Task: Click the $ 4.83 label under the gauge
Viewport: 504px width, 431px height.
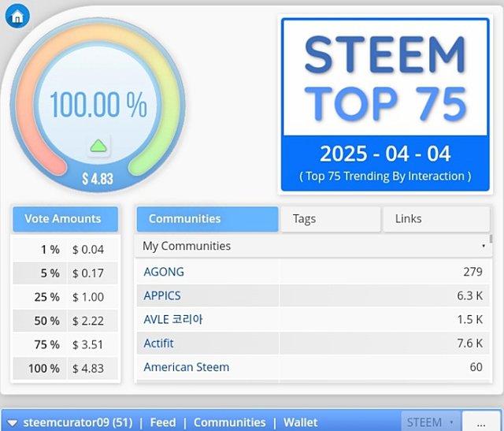Action: coord(98,179)
